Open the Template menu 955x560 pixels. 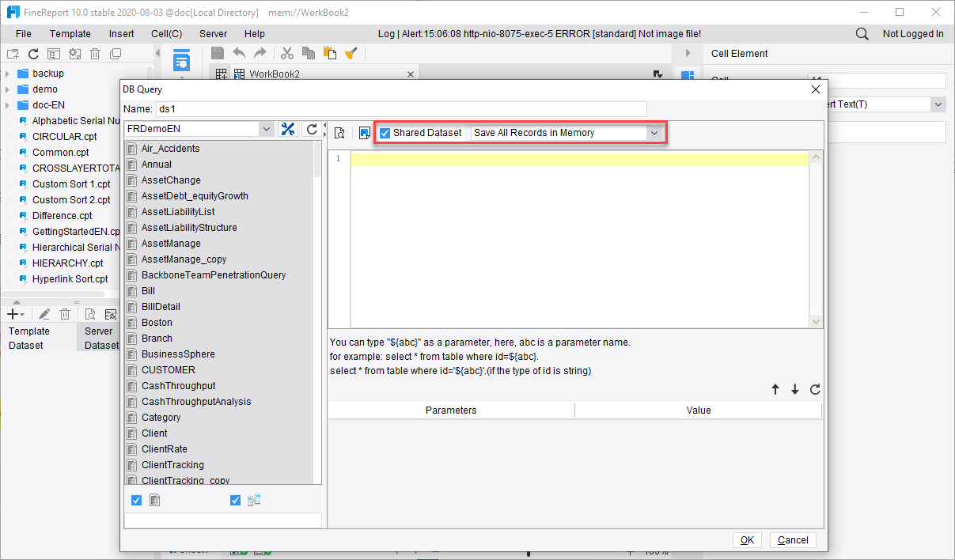[x=70, y=34]
